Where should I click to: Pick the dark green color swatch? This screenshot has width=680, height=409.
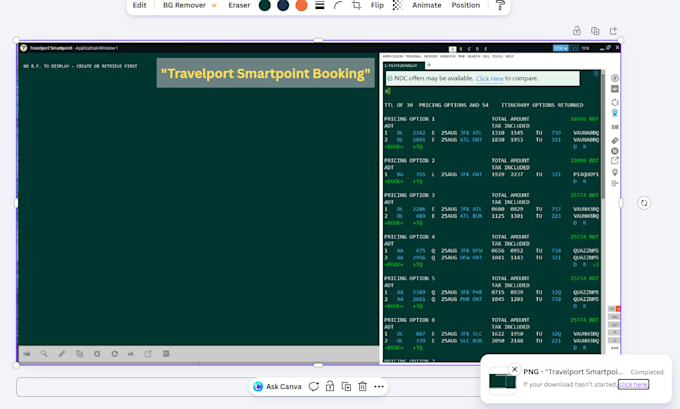coord(265,5)
